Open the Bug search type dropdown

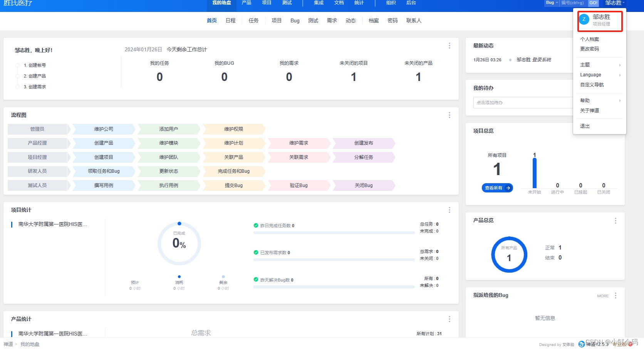pos(552,3)
